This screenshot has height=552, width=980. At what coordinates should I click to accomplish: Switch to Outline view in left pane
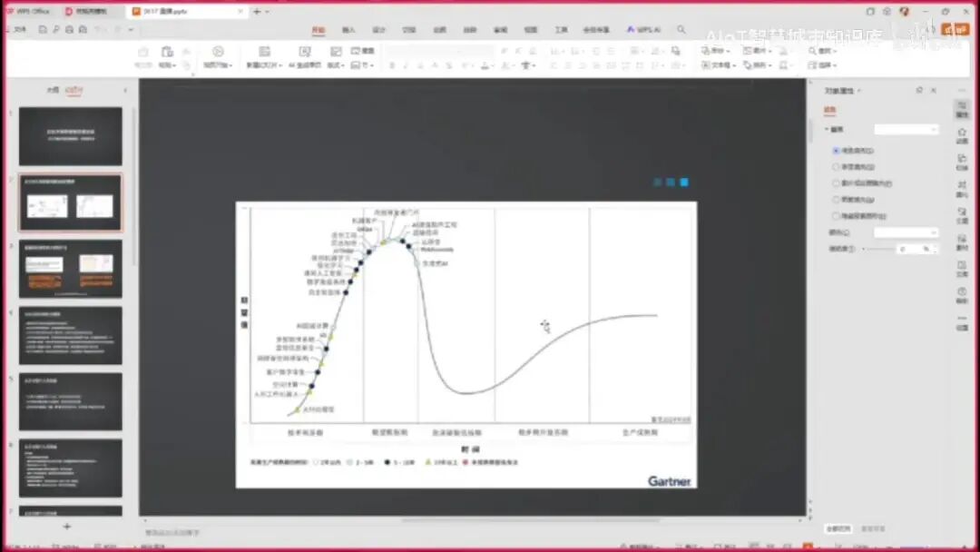pyautogui.click(x=54, y=91)
